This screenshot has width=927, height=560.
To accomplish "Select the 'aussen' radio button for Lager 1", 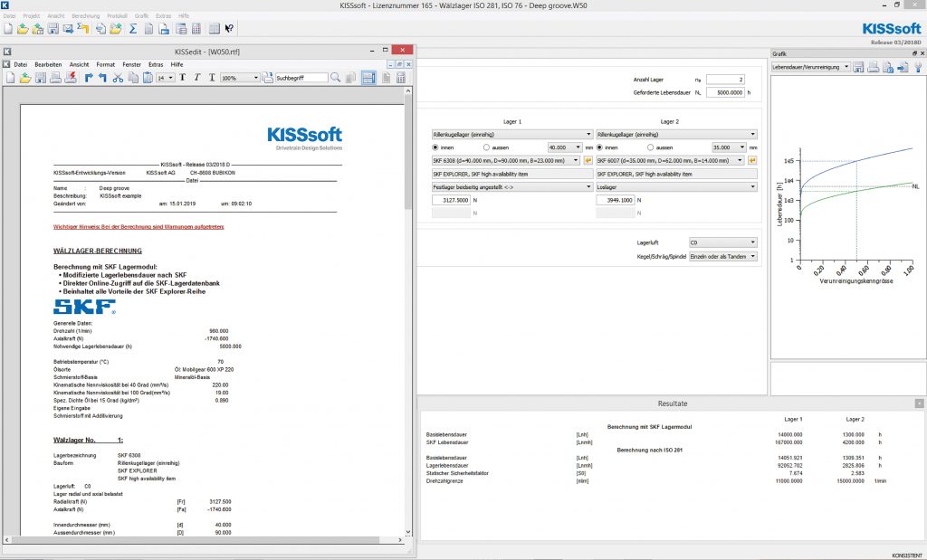I will click(x=487, y=147).
